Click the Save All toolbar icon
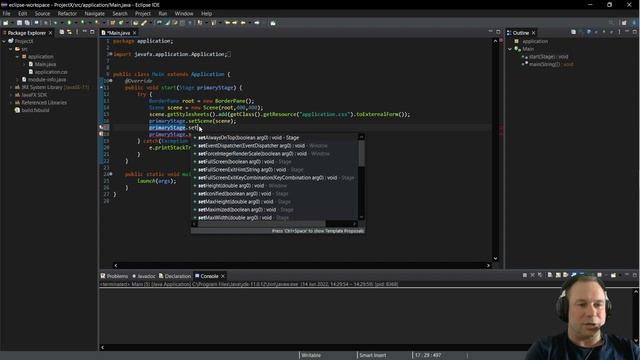Image resolution: width=640 pixels, height=360 pixels. pyautogui.click(x=27, y=23)
